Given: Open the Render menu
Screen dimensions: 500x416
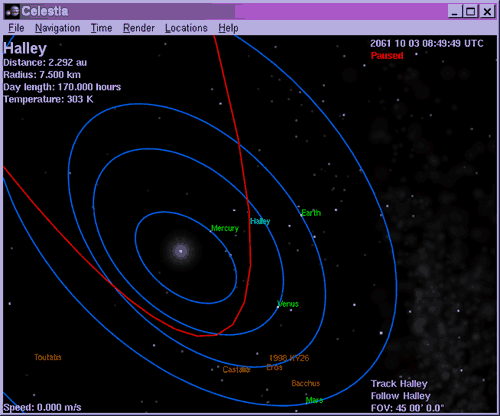Looking at the screenshot, I should click(139, 28).
